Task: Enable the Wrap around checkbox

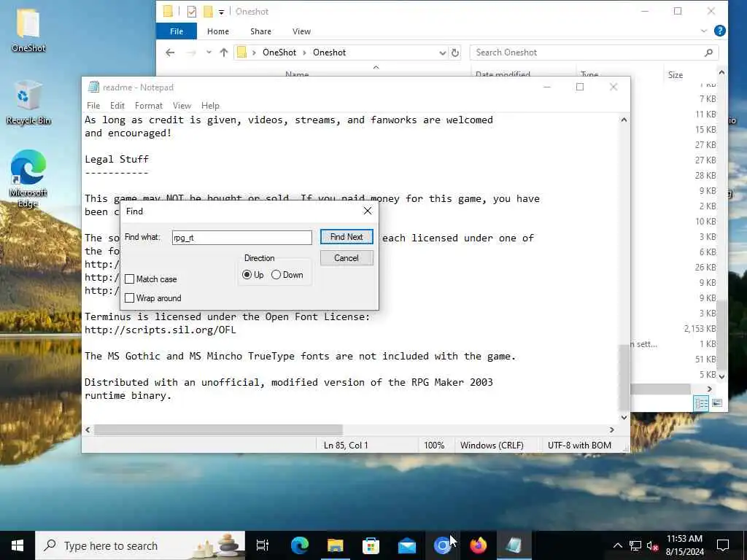Action: pyautogui.click(x=130, y=298)
